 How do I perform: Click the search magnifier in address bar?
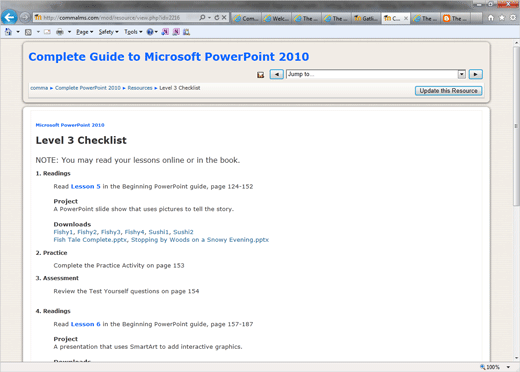click(x=202, y=18)
